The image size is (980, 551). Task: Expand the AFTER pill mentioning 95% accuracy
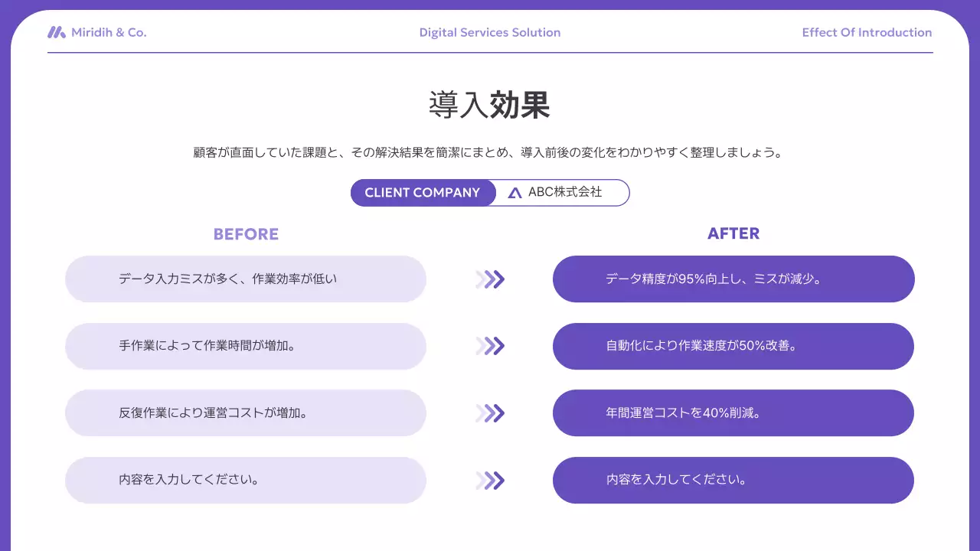(733, 279)
